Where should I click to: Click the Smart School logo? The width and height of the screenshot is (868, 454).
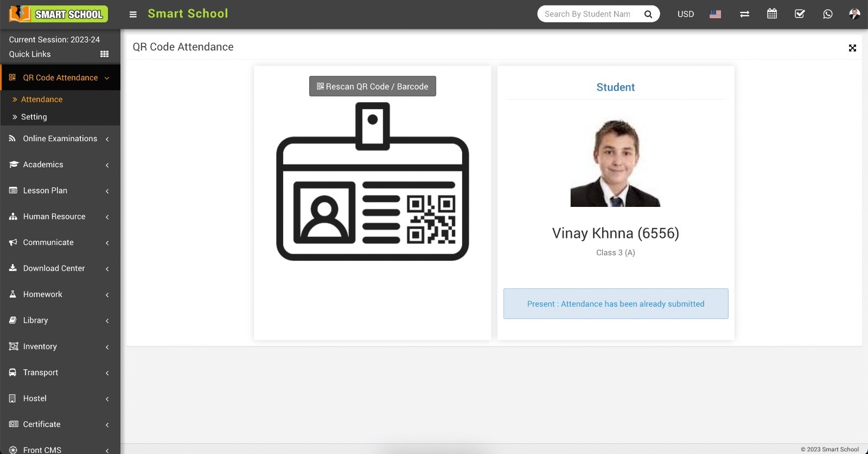click(x=59, y=14)
